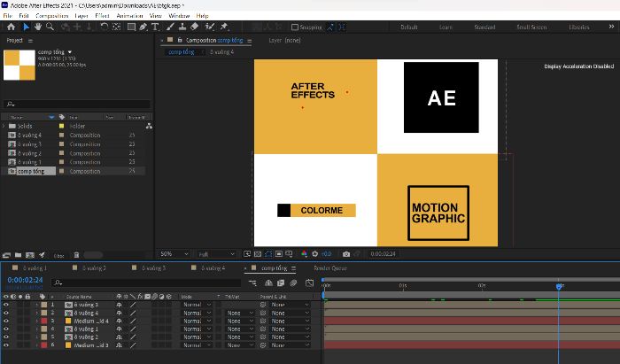This screenshot has width=620, height=364.
Task: Hide layer 4 ô vuông 1 with eye
Action: (x=6, y=329)
